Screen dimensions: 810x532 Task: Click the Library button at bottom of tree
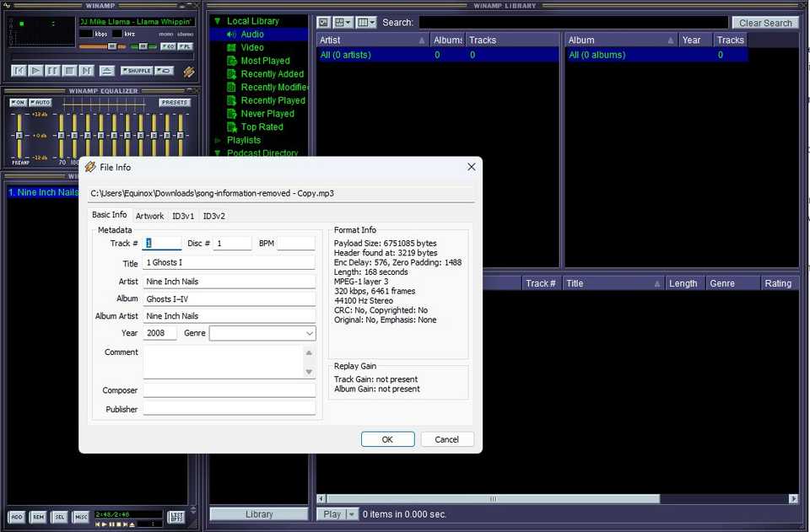[259, 514]
